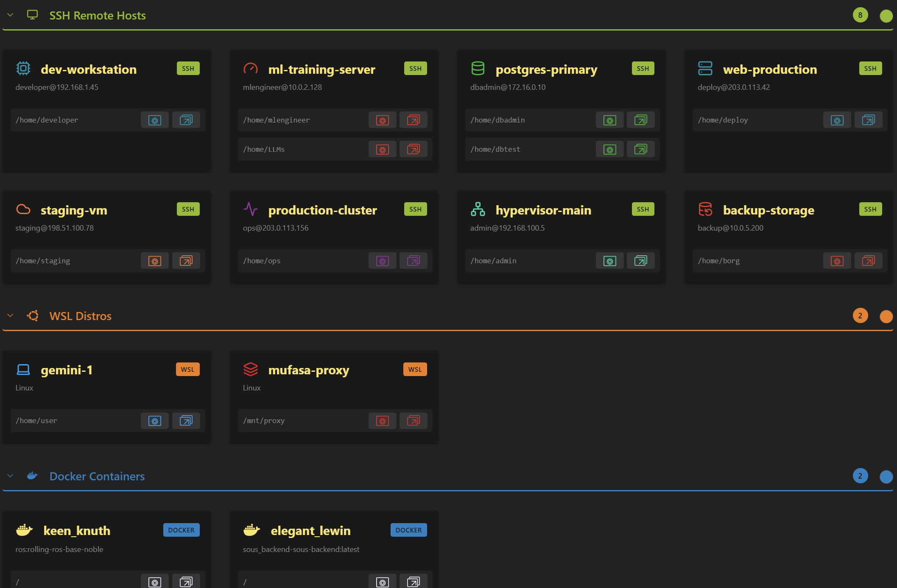The image size is (897, 588).
Task: Collapse the Docker Containers section chevron
Action: [x=10, y=476]
